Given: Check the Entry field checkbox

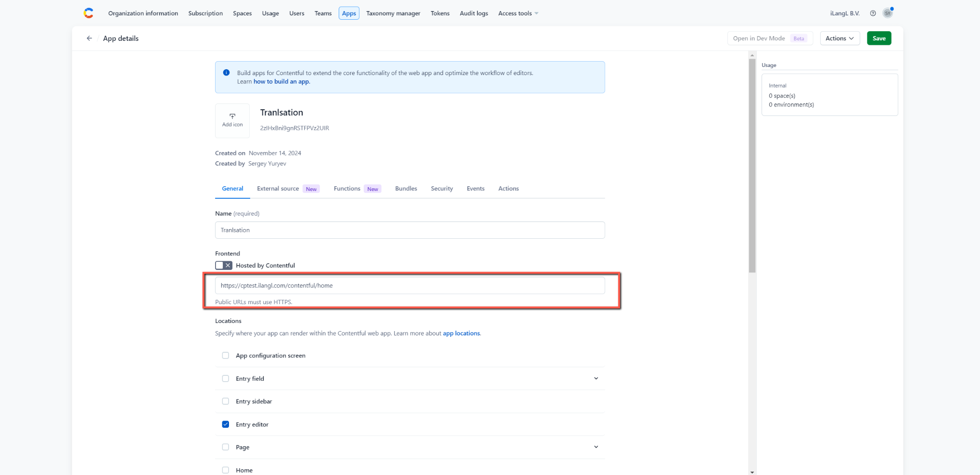Looking at the screenshot, I should (225, 379).
